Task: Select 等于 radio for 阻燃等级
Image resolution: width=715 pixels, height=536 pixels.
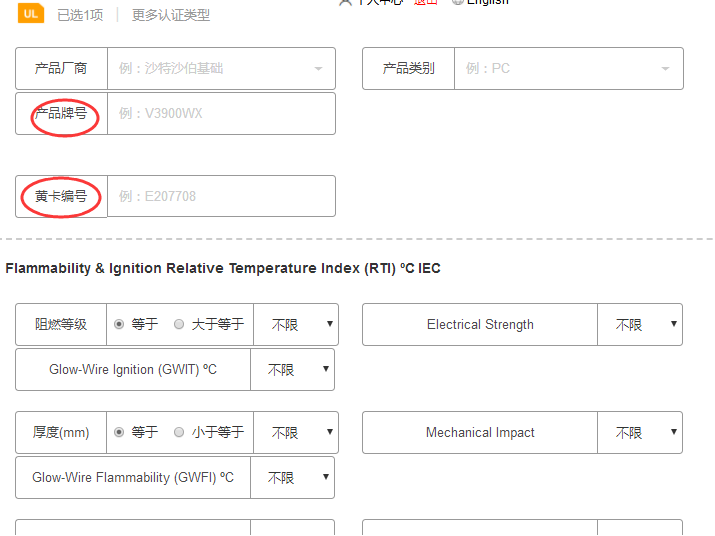Action: pyautogui.click(x=120, y=324)
